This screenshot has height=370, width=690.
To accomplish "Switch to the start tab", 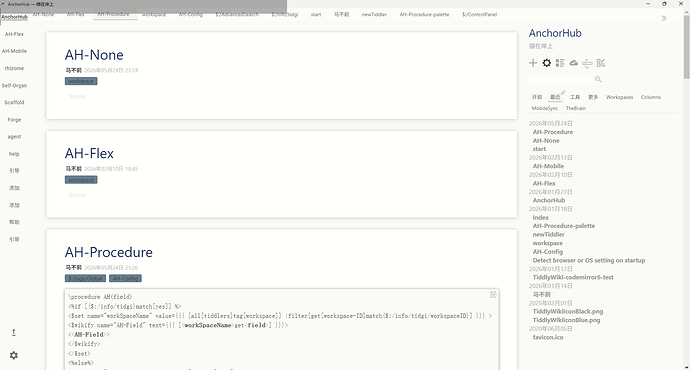I will tap(316, 14).
